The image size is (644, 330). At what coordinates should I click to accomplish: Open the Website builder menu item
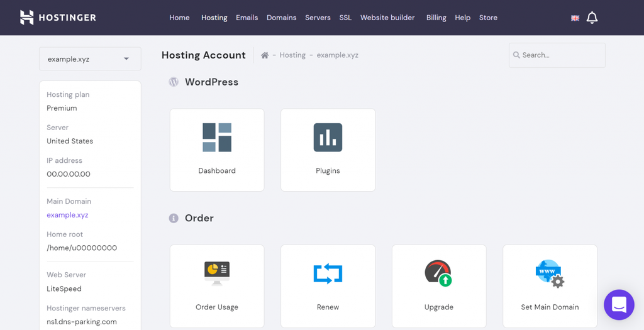tap(387, 18)
